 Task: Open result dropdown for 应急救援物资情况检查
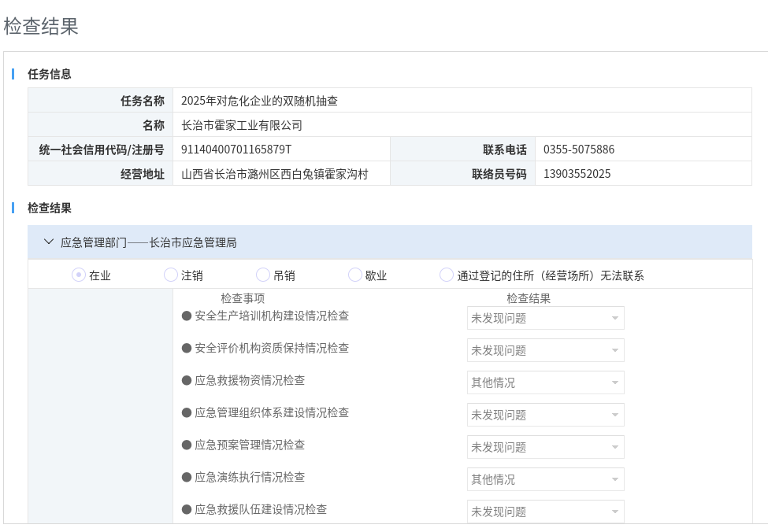(545, 382)
